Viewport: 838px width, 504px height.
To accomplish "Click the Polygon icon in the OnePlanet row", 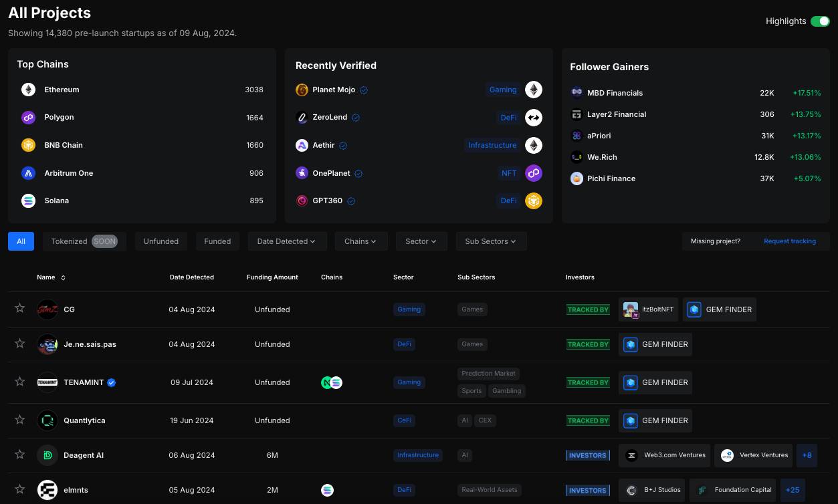I will click(x=534, y=173).
